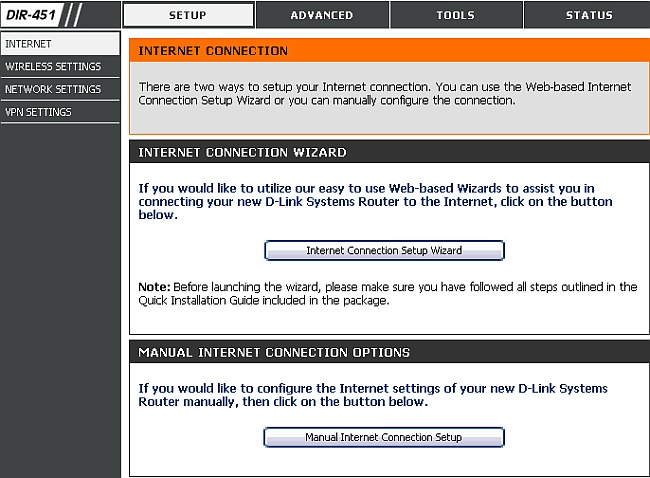Viewport: 650px width, 478px height.
Task: Launch the Internet Connection Setup Wizard
Action: [x=384, y=250]
